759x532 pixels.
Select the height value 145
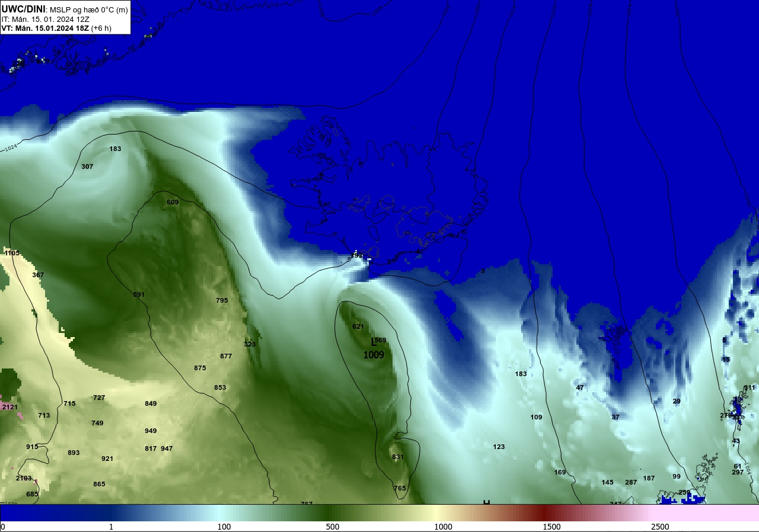607,482
